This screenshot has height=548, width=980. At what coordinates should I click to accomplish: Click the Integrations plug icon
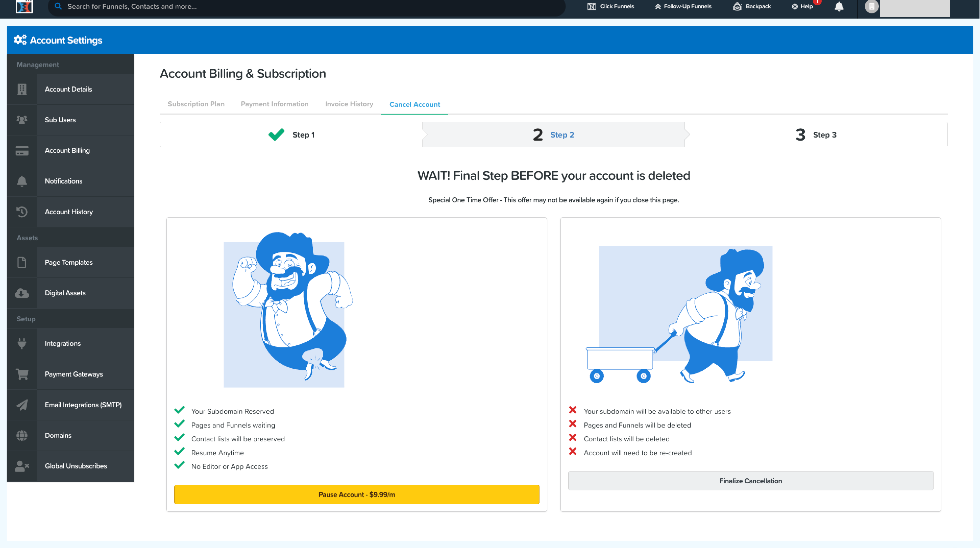coord(22,343)
